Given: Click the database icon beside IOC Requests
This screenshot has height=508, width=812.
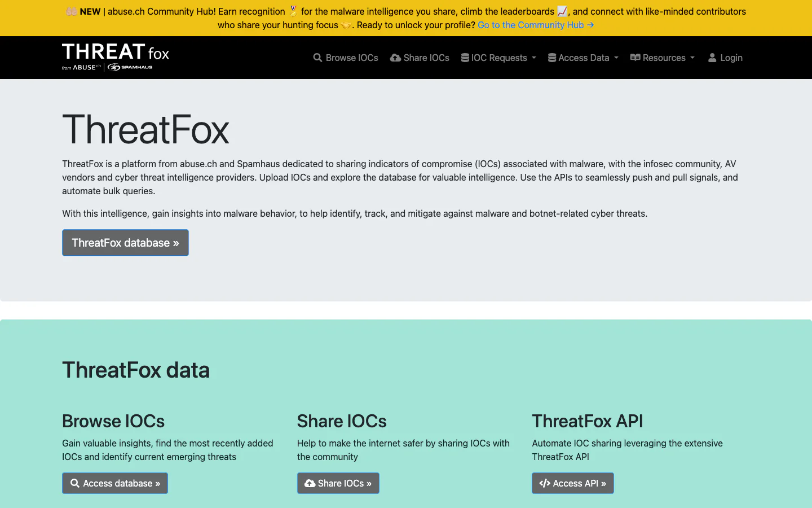Looking at the screenshot, I should tap(465, 58).
